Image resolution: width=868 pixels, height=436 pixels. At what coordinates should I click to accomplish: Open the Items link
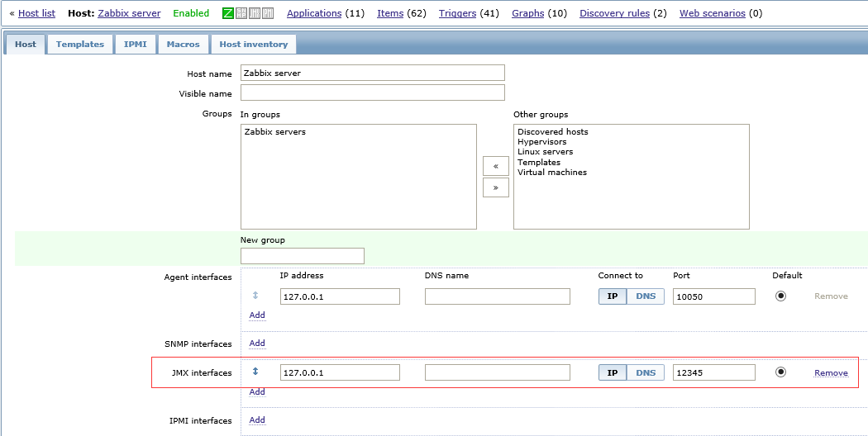pyautogui.click(x=390, y=13)
